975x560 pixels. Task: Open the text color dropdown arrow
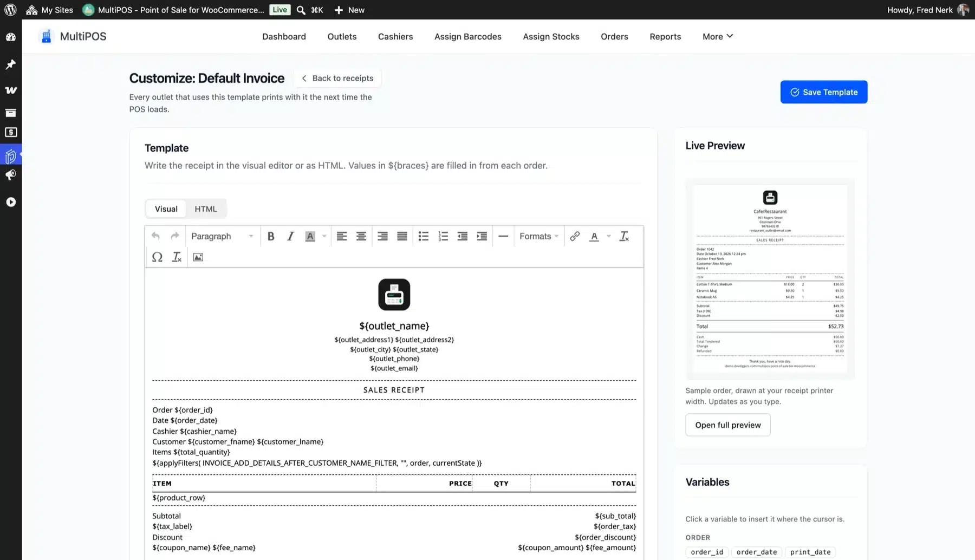(609, 236)
